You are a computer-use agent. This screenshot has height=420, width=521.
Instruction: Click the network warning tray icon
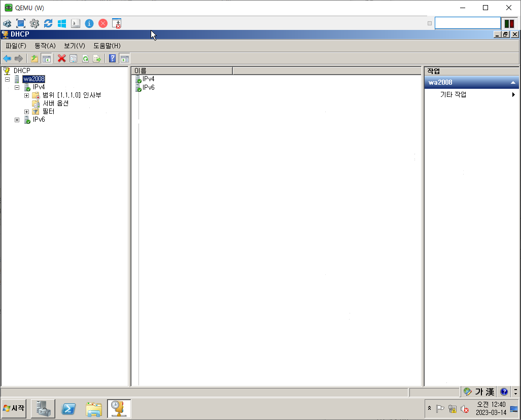[452, 409]
